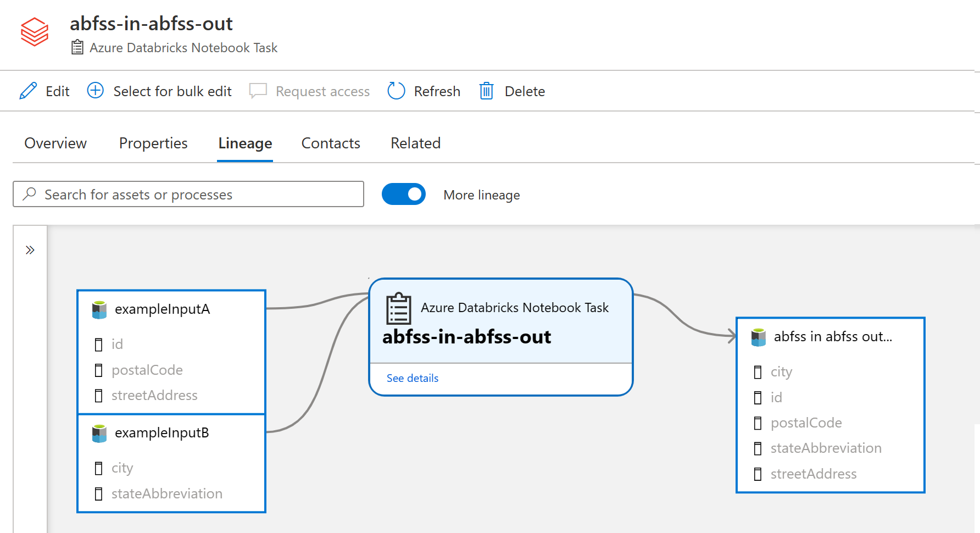Click id column in the output node

tap(776, 398)
